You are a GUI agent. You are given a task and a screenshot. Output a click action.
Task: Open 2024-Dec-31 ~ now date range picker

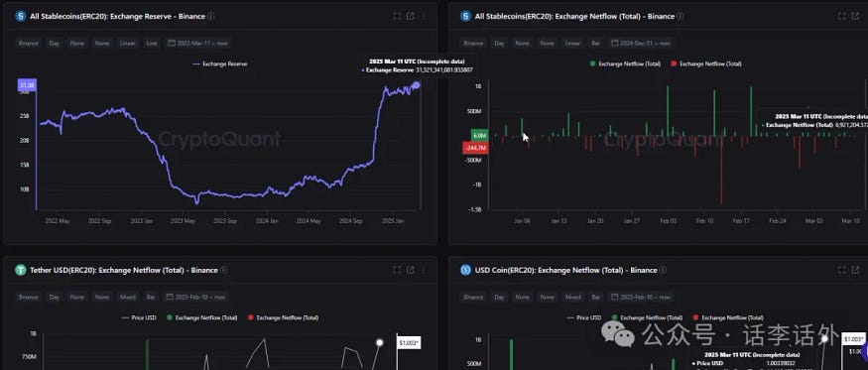(641, 44)
